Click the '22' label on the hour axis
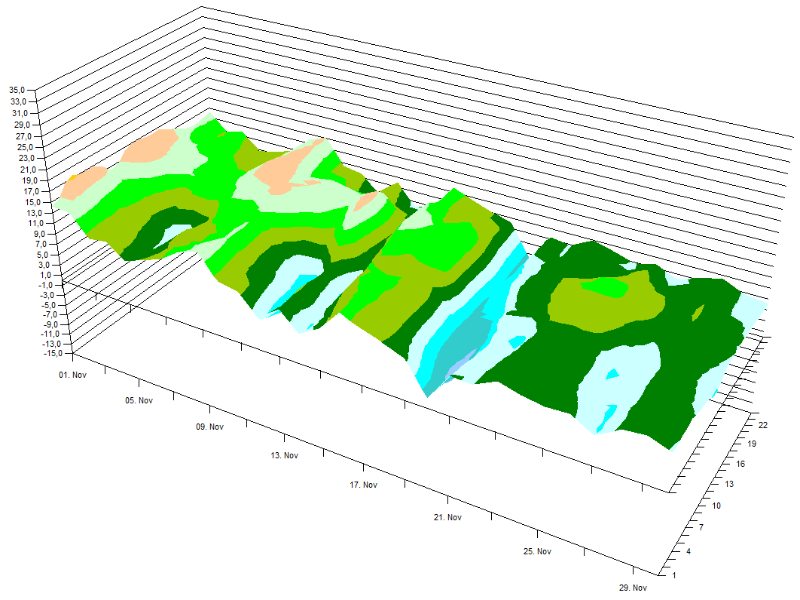This screenshot has width=800, height=600. tap(763, 426)
